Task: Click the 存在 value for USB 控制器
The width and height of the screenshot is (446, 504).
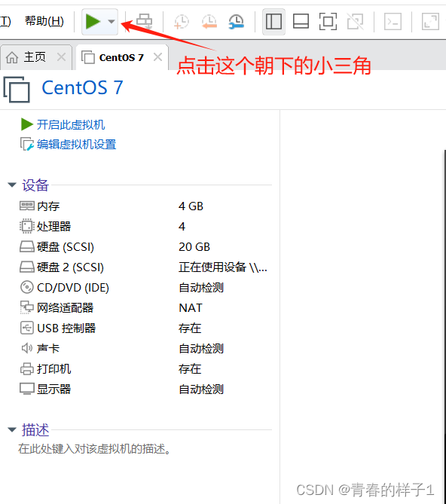Action: 190,328
